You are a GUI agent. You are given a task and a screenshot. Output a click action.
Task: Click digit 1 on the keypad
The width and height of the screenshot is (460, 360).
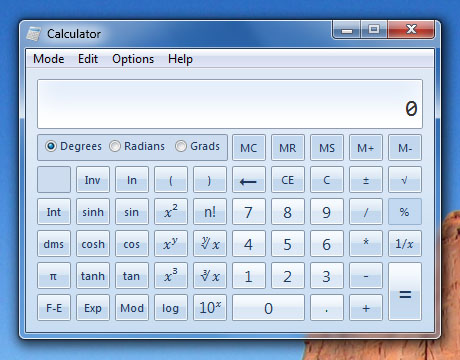[x=249, y=276]
